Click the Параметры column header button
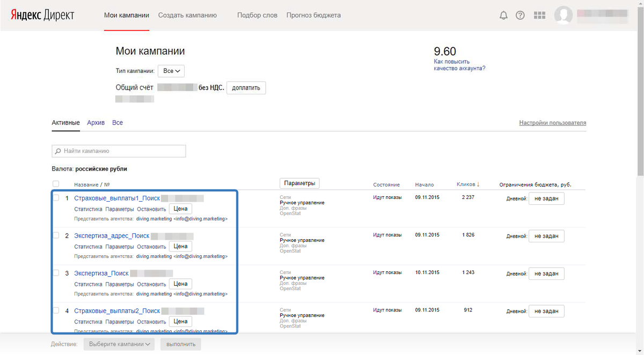Image resolution: width=644 pixels, height=355 pixels. click(299, 183)
